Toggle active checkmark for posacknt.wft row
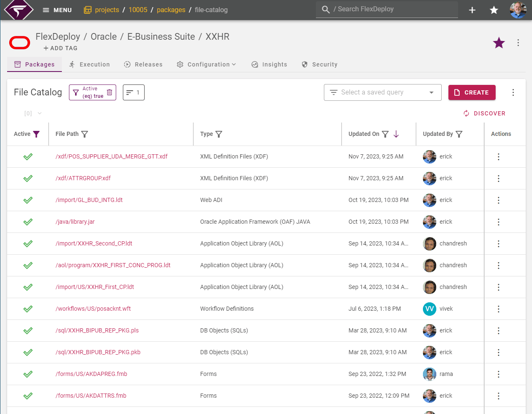 pyautogui.click(x=28, y=309)
